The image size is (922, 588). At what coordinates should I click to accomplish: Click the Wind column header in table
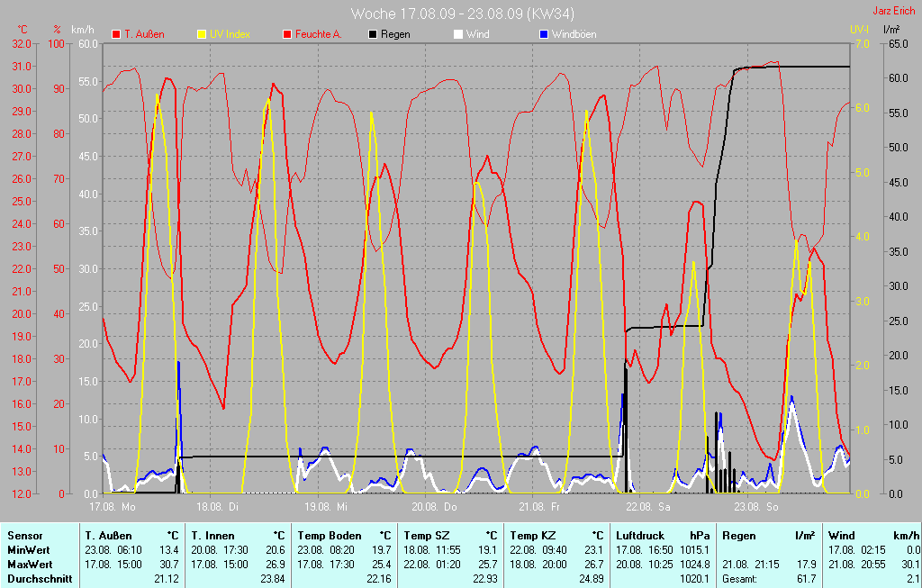pyautogui.click(x=842, y=536)
